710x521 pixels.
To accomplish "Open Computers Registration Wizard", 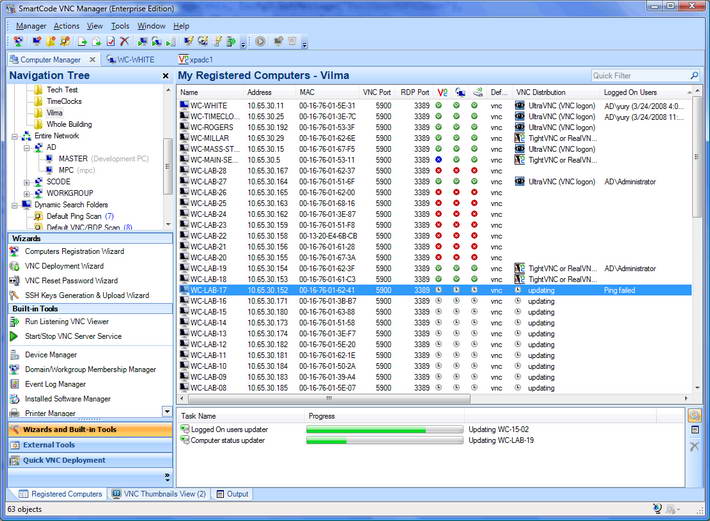I will pos(74,251).
